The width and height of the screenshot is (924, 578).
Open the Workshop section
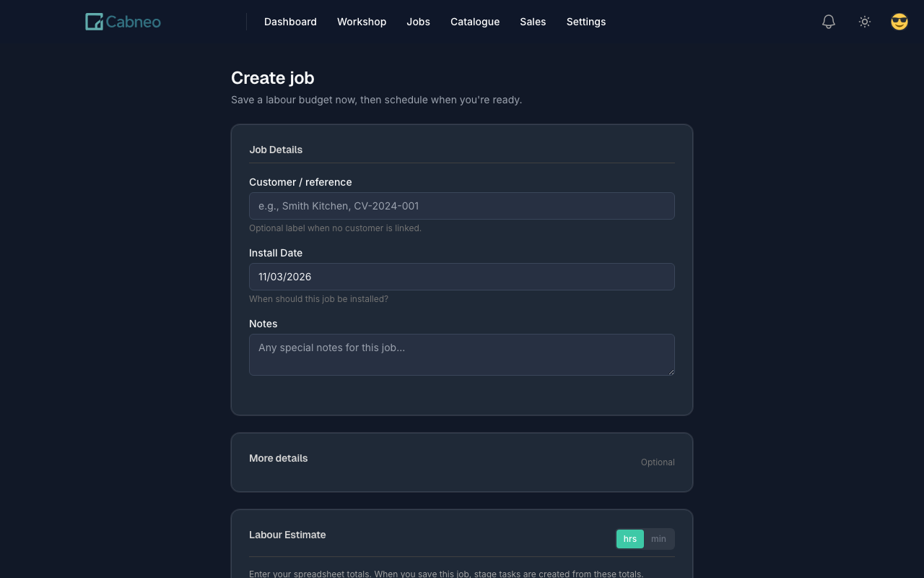coord(362,22)
